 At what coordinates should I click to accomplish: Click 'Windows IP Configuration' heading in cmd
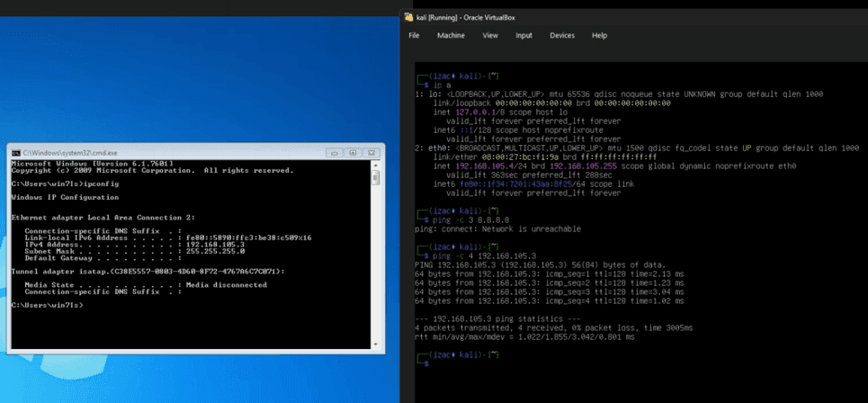65,197
